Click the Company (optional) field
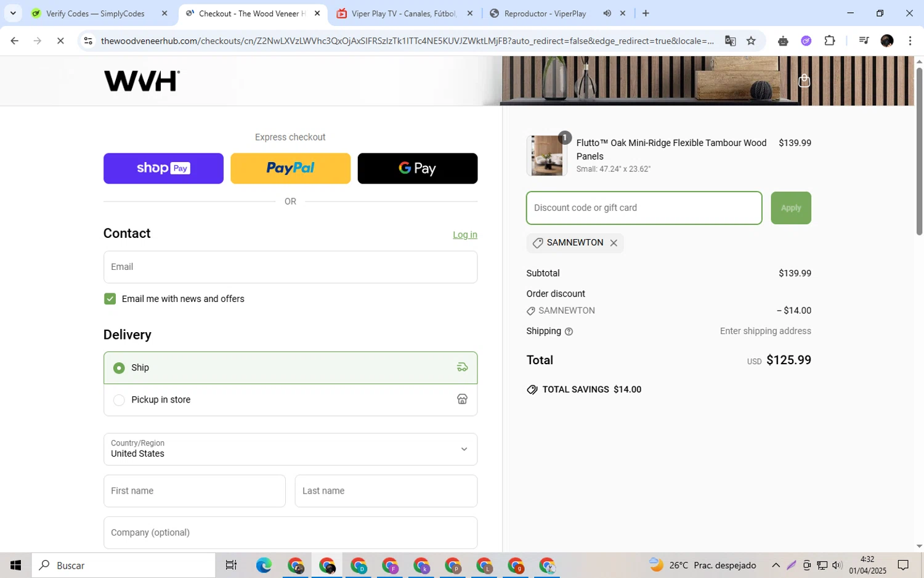Screen dimensions: 924x578 click(290, 532)
